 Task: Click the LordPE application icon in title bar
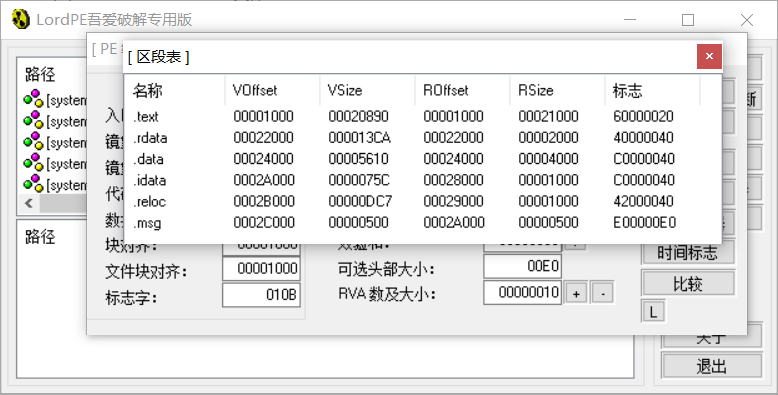(x=20, y=20)
